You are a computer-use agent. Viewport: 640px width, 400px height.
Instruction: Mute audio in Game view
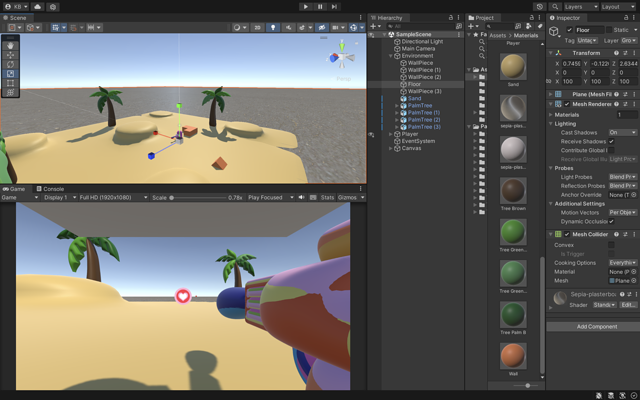click(301, 197)
